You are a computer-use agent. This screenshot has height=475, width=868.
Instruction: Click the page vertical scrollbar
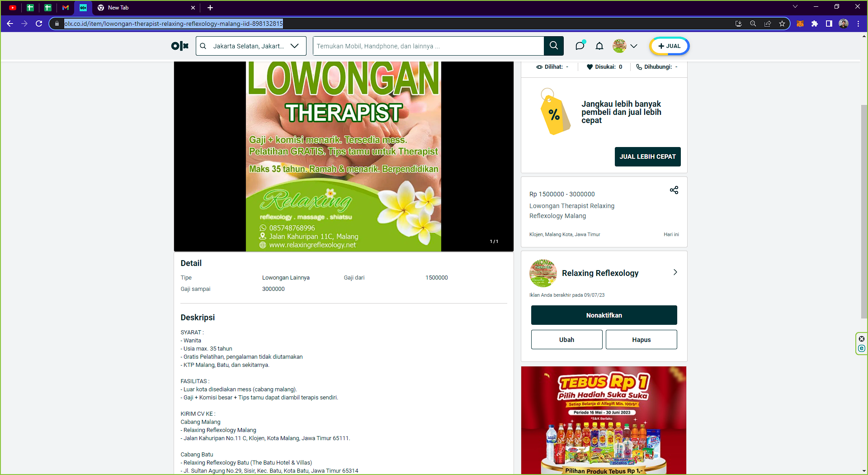point(864,212)
